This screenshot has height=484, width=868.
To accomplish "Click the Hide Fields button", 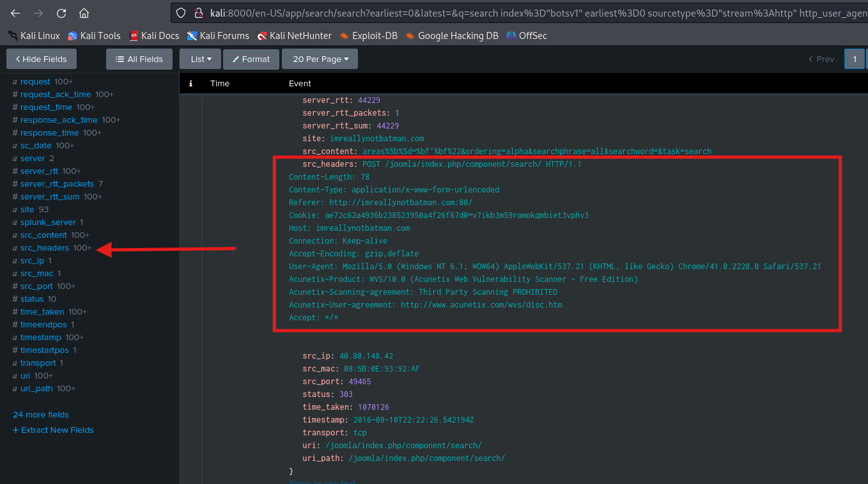I will (x=42, y=59).
